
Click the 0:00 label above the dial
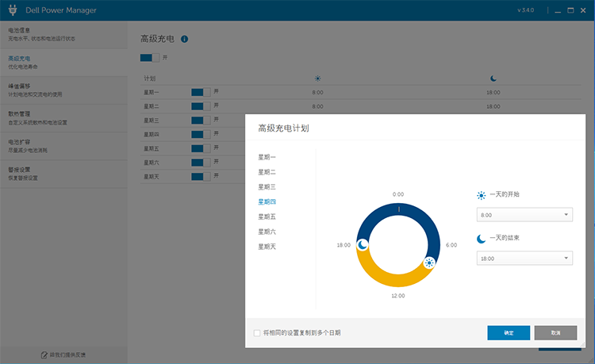tap(398, 194)
